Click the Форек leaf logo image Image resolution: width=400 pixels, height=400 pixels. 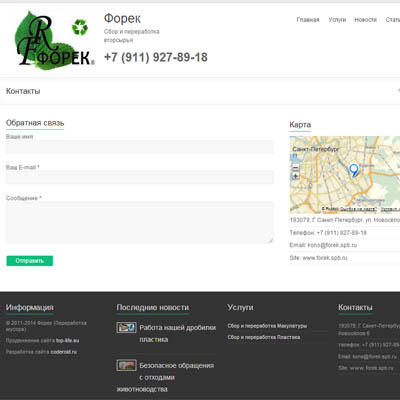(55, 40)
